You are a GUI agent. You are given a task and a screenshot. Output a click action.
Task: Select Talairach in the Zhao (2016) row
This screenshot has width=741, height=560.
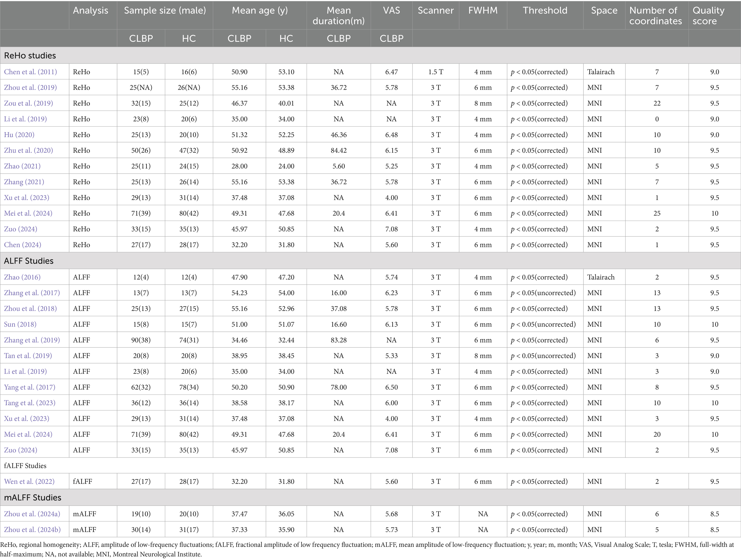click(x=601, y=277)
